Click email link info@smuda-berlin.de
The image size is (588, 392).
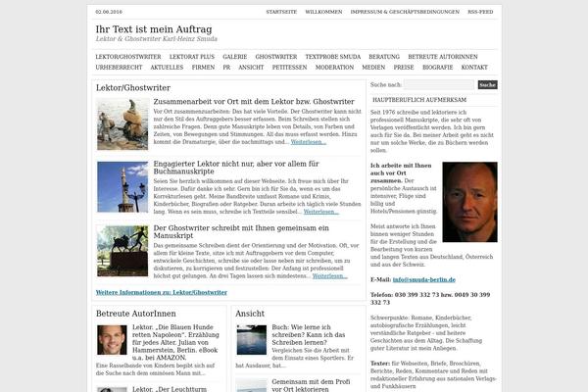(423, 279)
